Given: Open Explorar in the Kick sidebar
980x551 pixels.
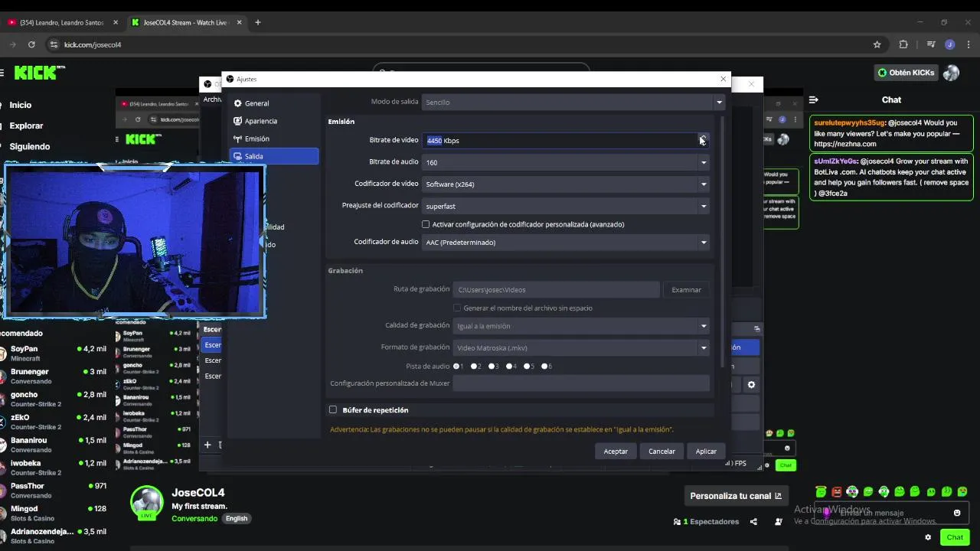Looking at the screenshot, I should click(27, 126).
